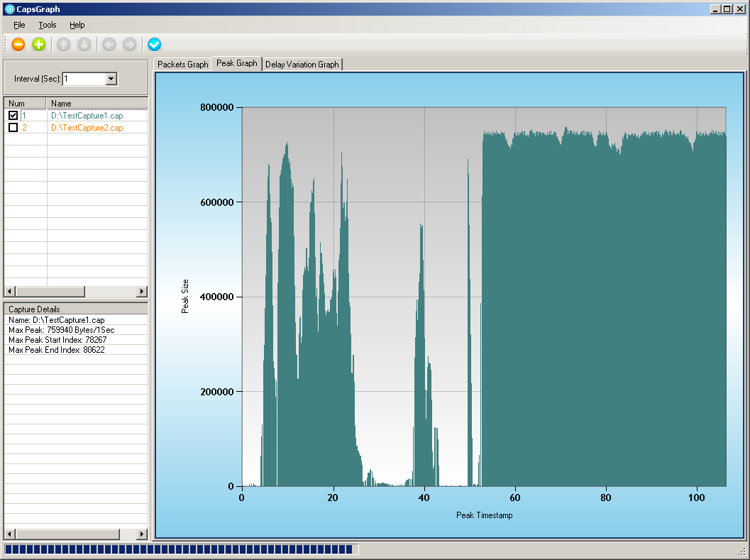Click the disabled up arrow toolbar icon
750x560 pixels.
click(64, 45)
